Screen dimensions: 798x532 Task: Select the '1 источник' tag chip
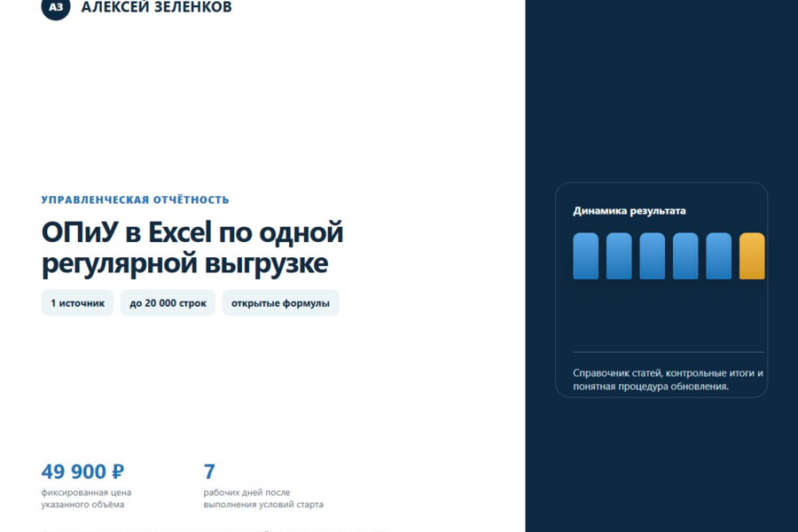(x=77, y=303)
